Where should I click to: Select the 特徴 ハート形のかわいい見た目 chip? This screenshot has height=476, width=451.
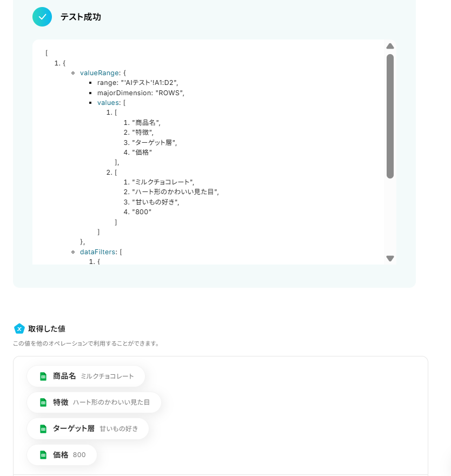(94, 402)
